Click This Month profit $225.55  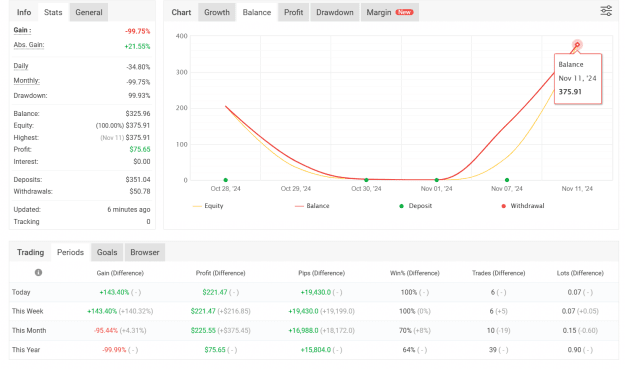click(203, 331)
